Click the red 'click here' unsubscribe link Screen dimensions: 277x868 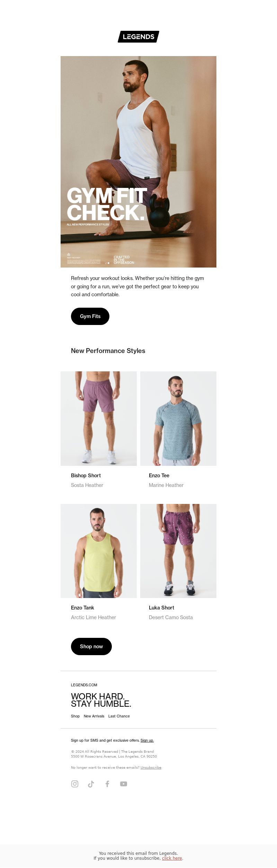coord(172,858)
